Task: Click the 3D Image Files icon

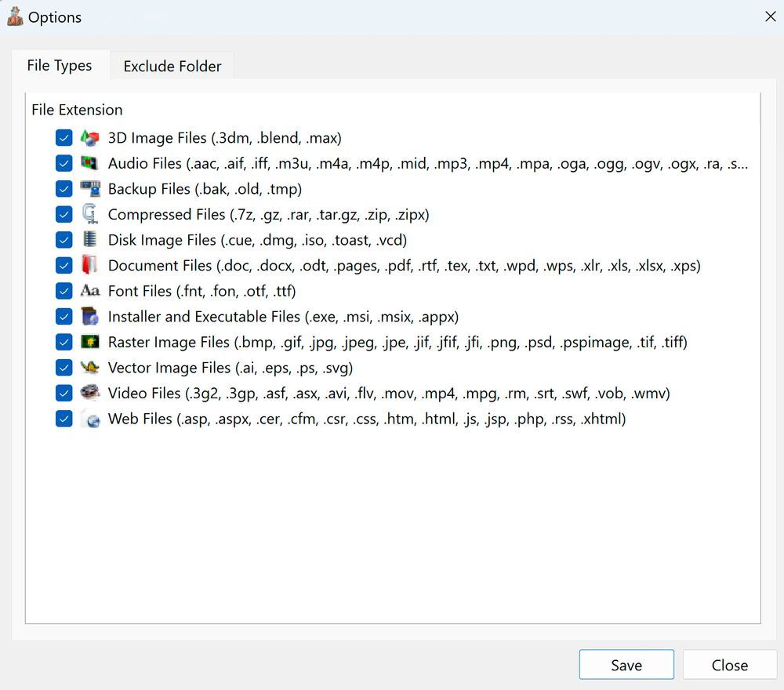Action: click(x=89, y=137)
